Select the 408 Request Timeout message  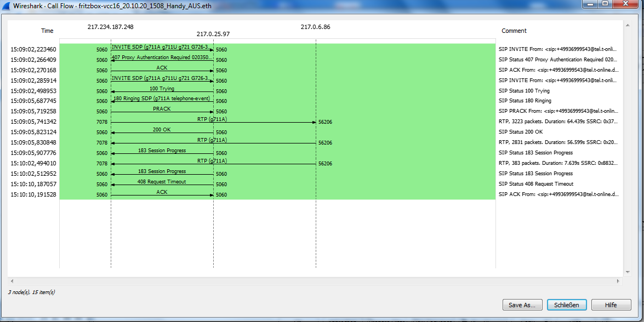click(x=162, y=182)
